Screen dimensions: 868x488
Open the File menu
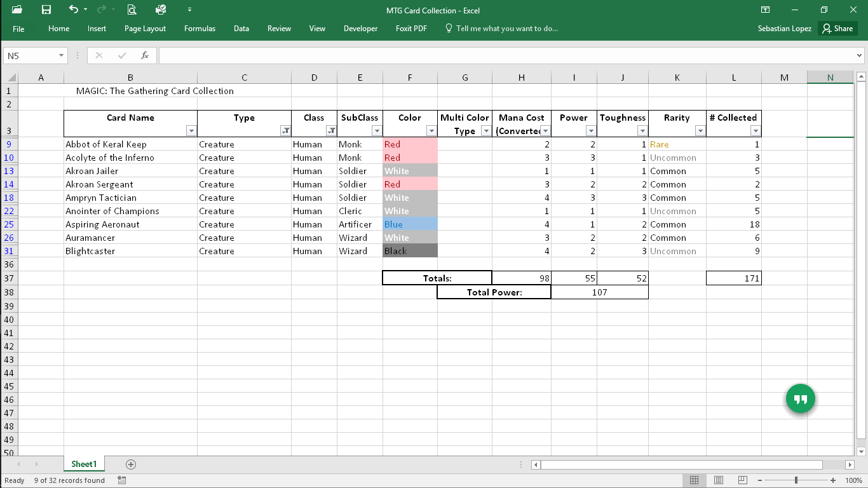click(18, 29)
